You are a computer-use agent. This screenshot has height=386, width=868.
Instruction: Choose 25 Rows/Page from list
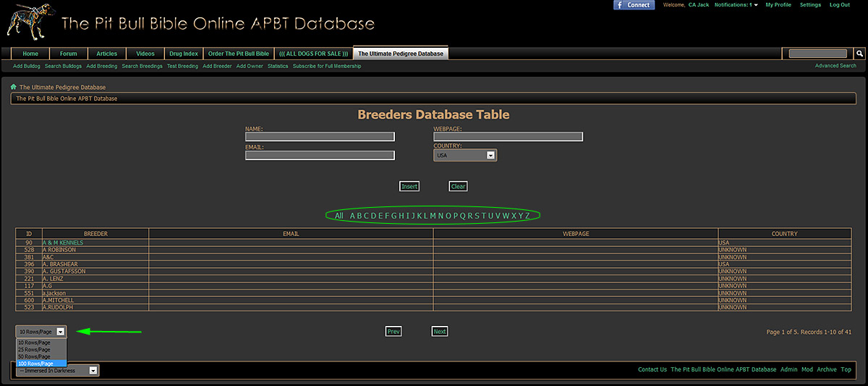[x=35, y=349]
